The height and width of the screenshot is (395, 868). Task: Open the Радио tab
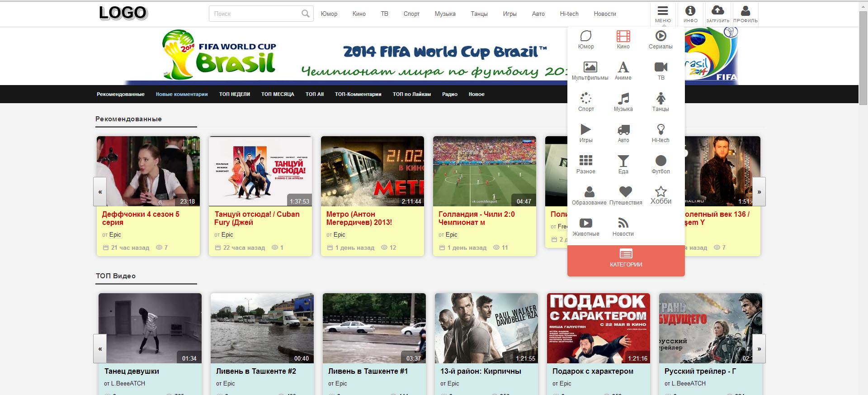coord(450,94)
